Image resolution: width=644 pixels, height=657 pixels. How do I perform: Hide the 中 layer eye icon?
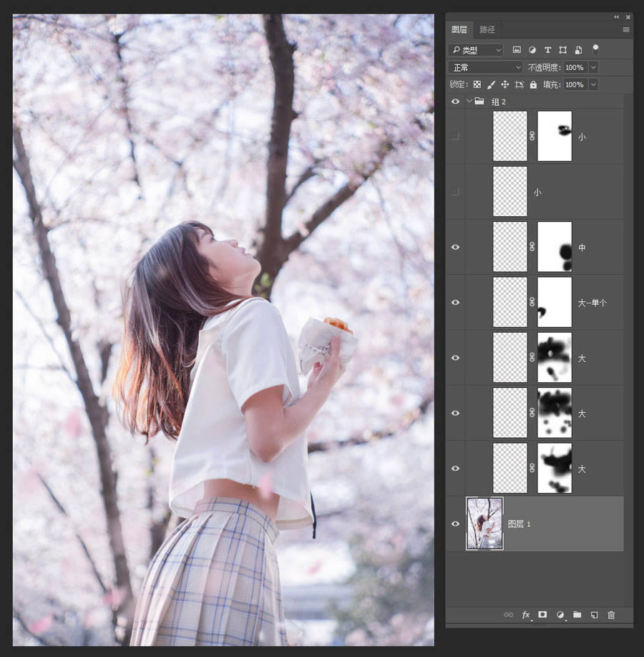pos(455,248)
